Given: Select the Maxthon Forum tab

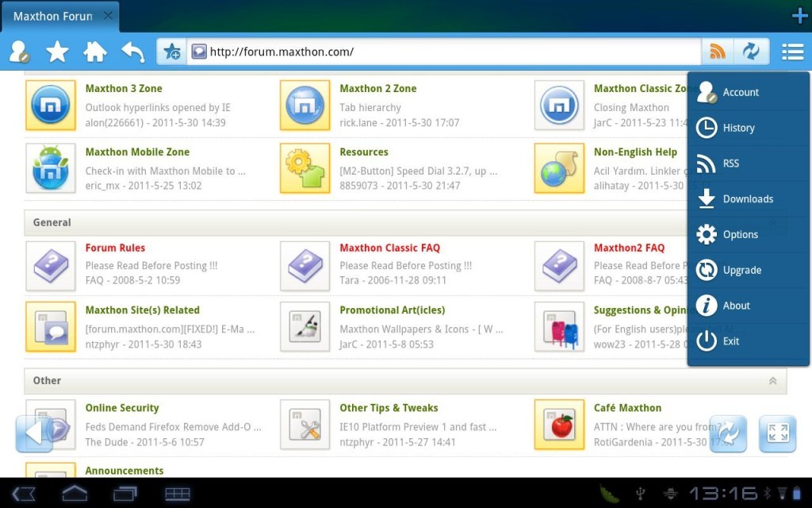Looking at the screenshot, I should (60, 17).
